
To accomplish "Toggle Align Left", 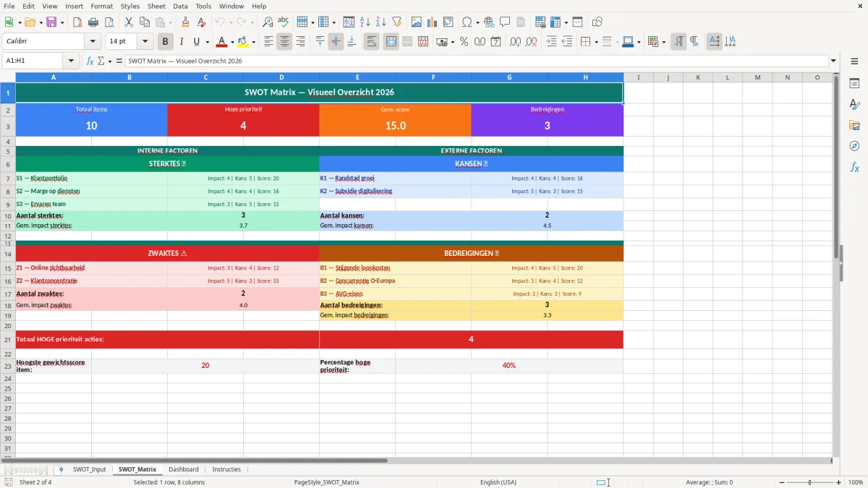I will coord(268,42).
